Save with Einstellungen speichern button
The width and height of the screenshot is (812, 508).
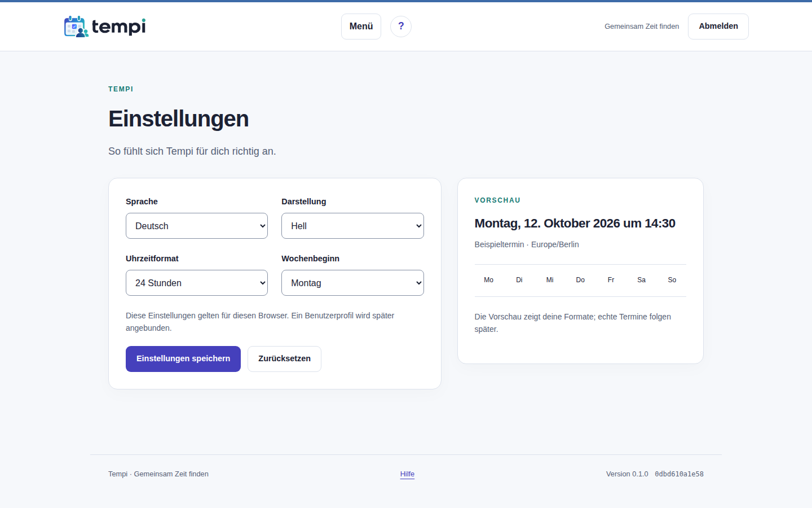[x=183, y=359]
